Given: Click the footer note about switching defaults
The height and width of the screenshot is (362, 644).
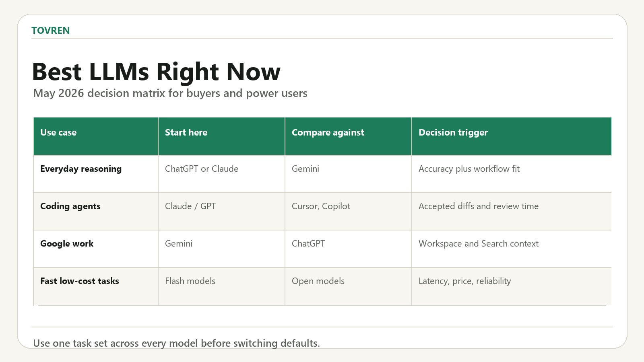Looking at the screenshot, I should coord(177,343).
